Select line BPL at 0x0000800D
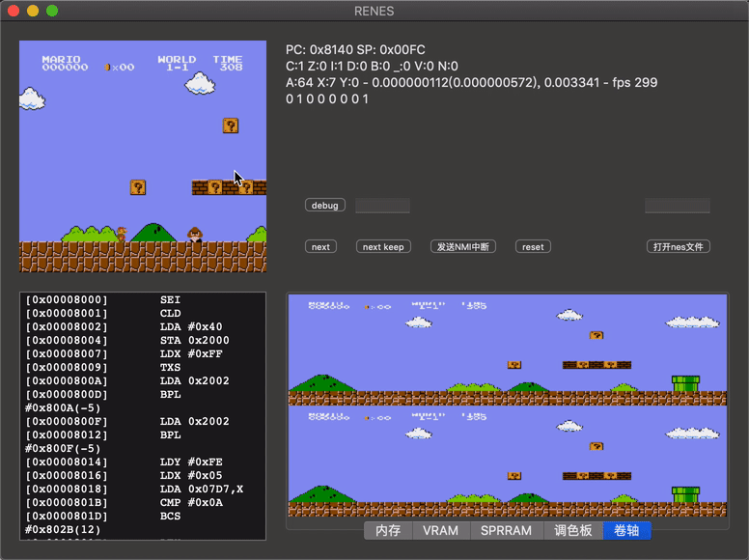Screen dimensions: 749x560 click(x=103, y=394)
